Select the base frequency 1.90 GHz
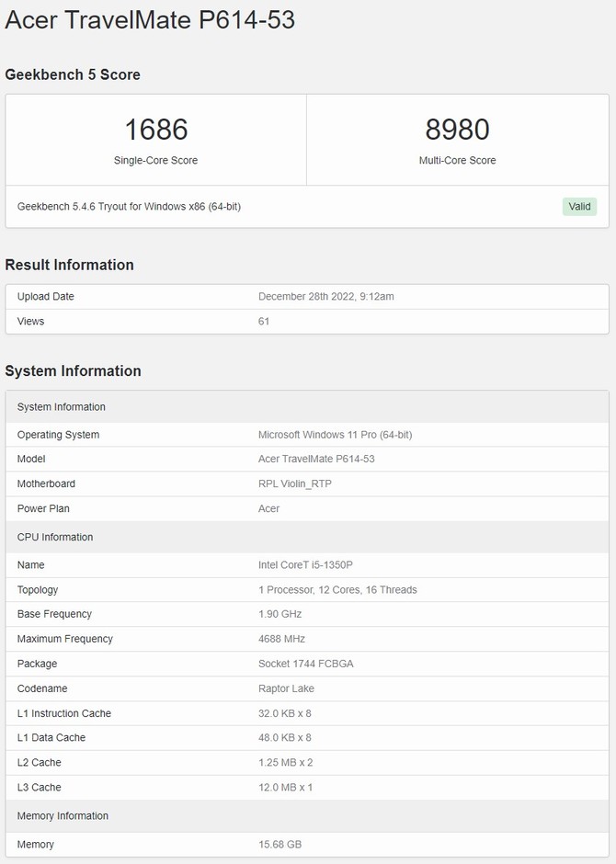Viewport: 616px width, 864px height. click(279, 614)
